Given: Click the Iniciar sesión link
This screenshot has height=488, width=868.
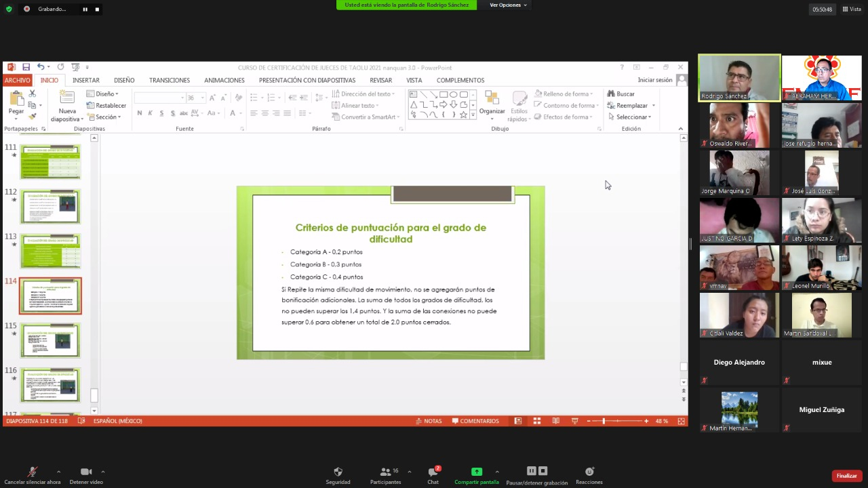Looking at the screenshot, I should click(x=654, y=80).
